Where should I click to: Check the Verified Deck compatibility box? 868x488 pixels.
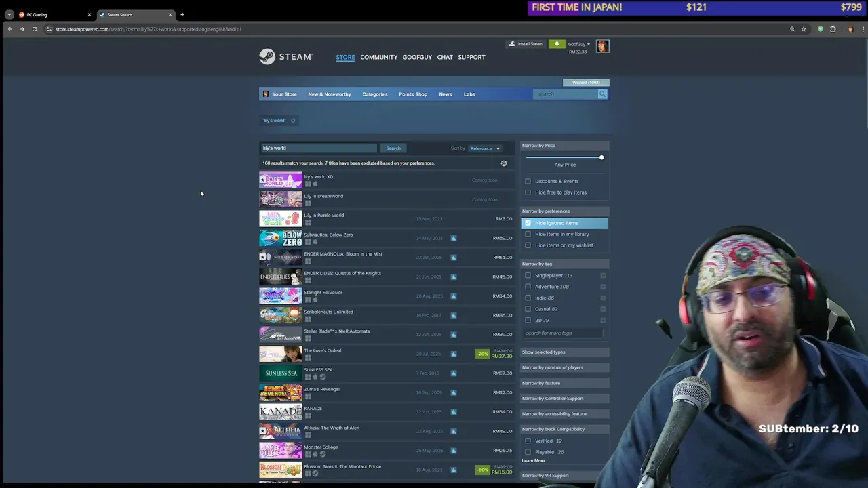tap(528, 441)
